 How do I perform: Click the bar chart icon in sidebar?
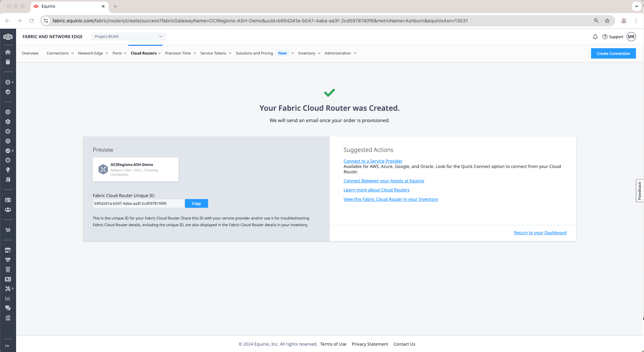click(x=8, y=298)
